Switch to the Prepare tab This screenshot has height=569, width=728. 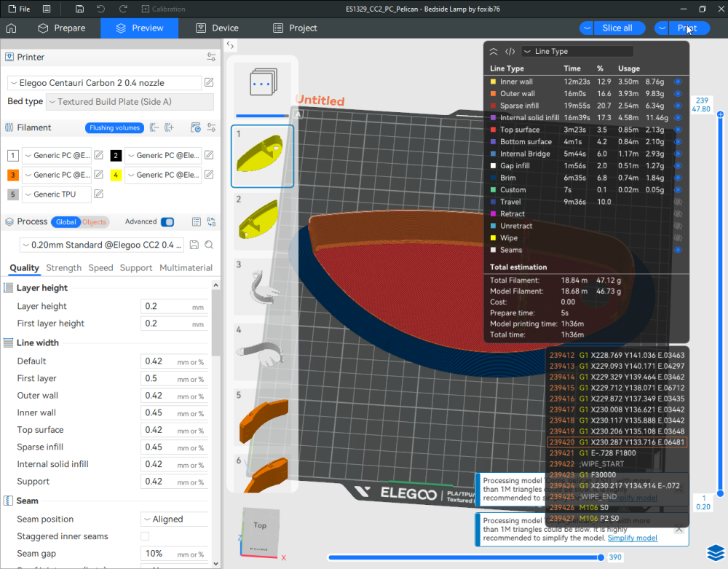point(62,28)
